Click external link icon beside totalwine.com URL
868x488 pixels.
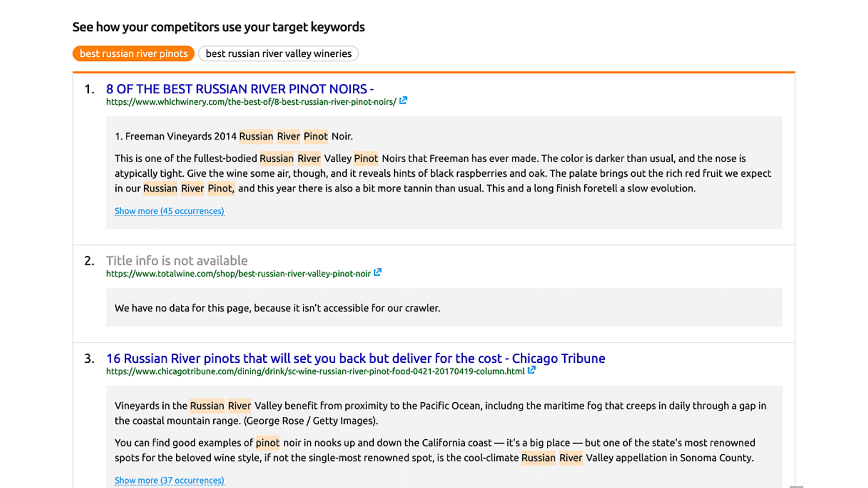(x=378, y=273)
